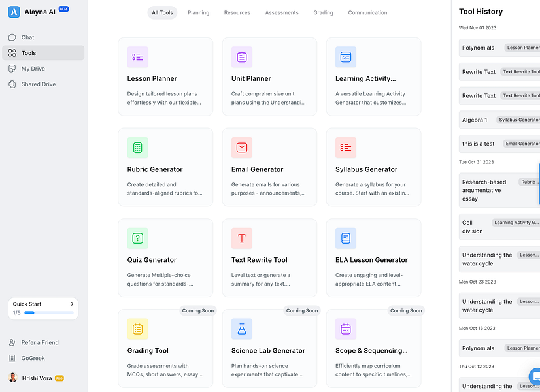
Task: Click the Coming Soon badge on Grading Tool
Action: pos(197,311)
